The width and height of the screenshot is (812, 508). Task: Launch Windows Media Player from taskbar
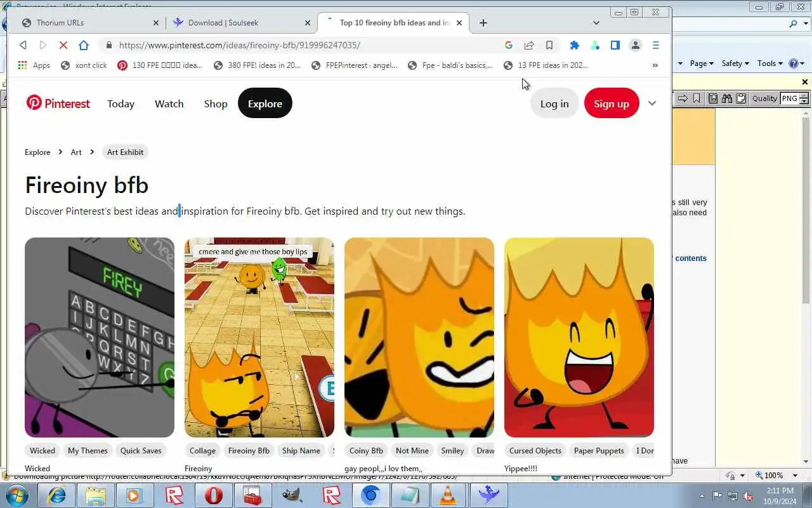click(134, 495)
